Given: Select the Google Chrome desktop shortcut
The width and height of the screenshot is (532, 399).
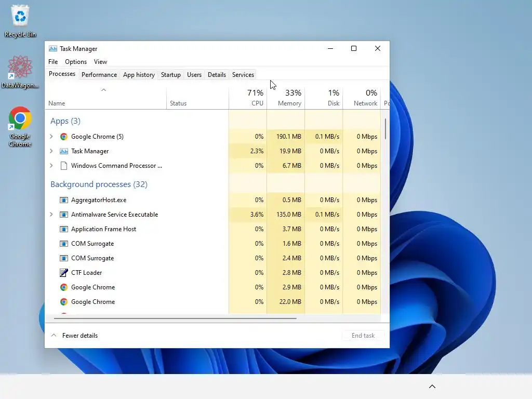Looking at the screenshot, I should pyautogui.click(x=20, y=127).
